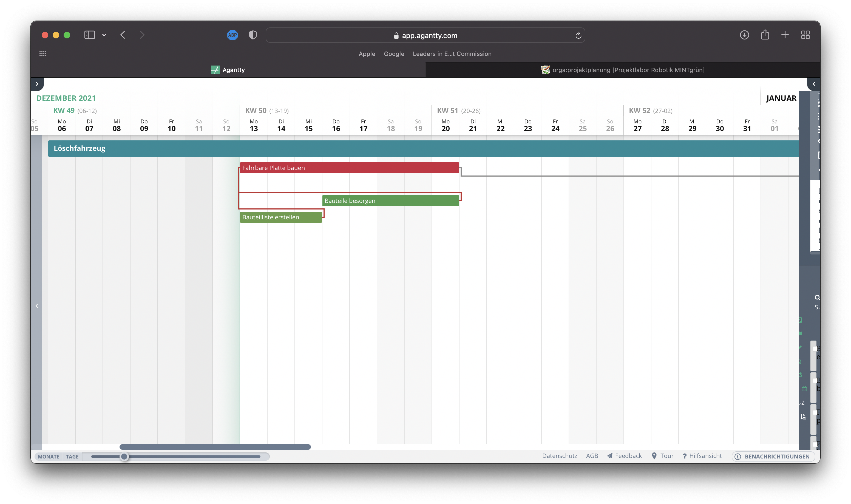Open the sidebar options dropdown chevron
The height and width of the screenshot is (504, 851).
(104, 35)
